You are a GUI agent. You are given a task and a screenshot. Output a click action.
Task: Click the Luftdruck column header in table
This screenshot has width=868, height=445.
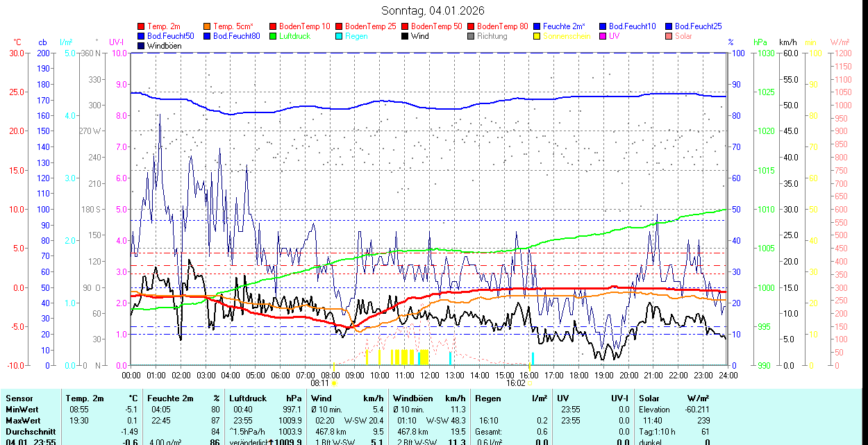pyautogui.click(x=248, y=398)
